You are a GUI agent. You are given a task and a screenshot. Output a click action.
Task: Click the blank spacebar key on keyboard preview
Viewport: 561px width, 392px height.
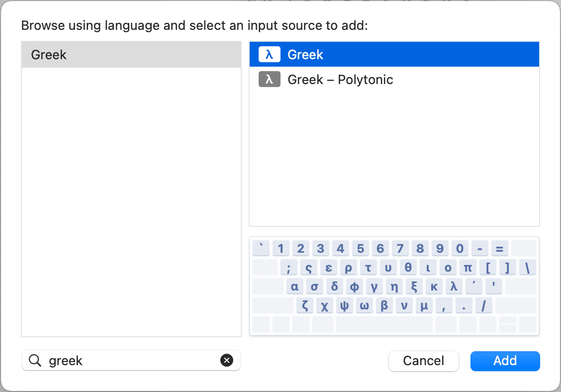(384, 324)
